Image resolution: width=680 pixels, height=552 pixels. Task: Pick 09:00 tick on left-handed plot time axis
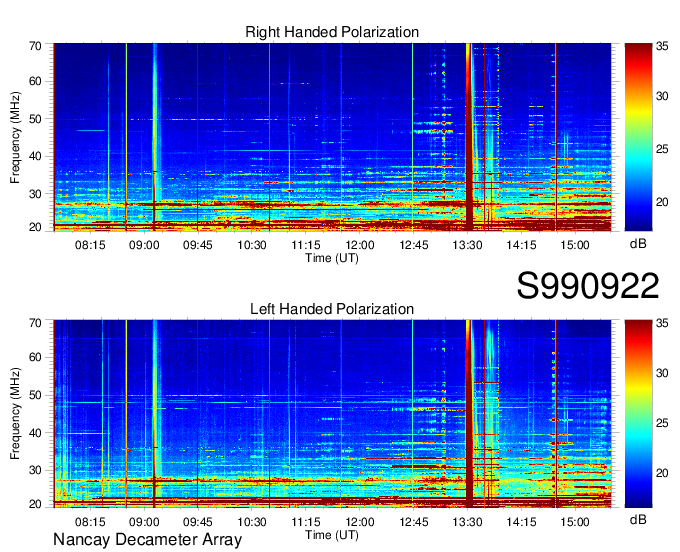(x=144, y=522)
